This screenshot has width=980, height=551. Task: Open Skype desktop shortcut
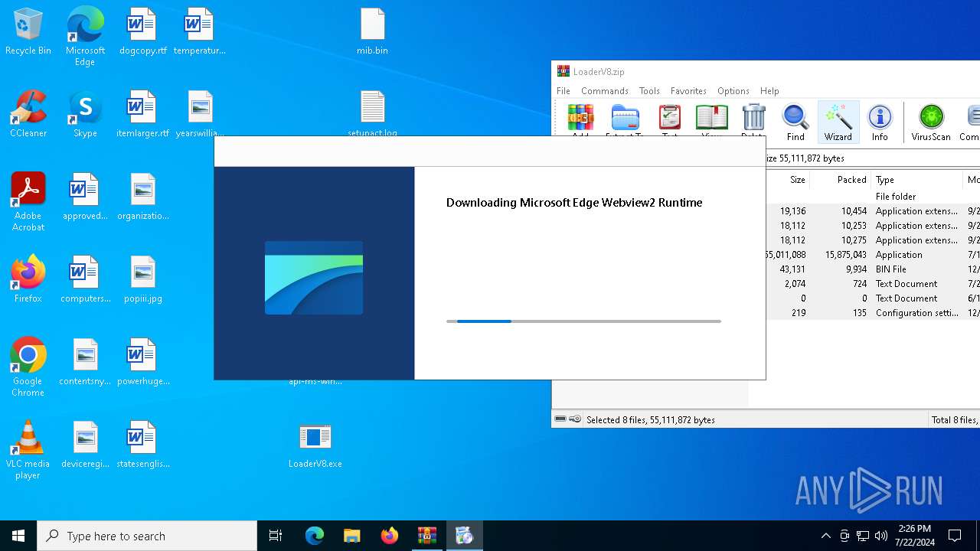[85, 115]
